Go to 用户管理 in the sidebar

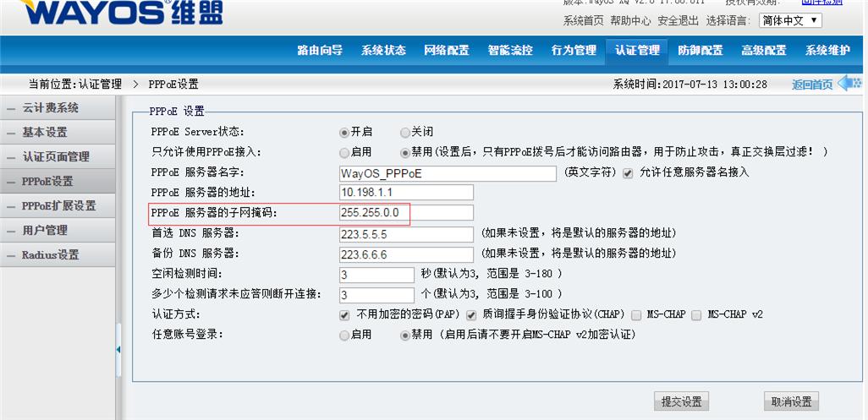pyautogui.click(x=45, y=230)
